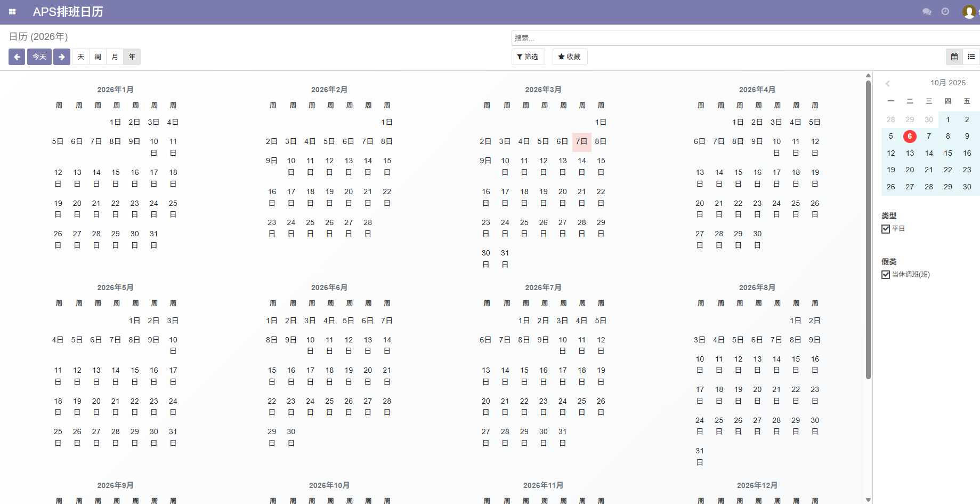980x504 pixels.
Task: Click 1日 in 2026年5月
Action: click(134, 321)
